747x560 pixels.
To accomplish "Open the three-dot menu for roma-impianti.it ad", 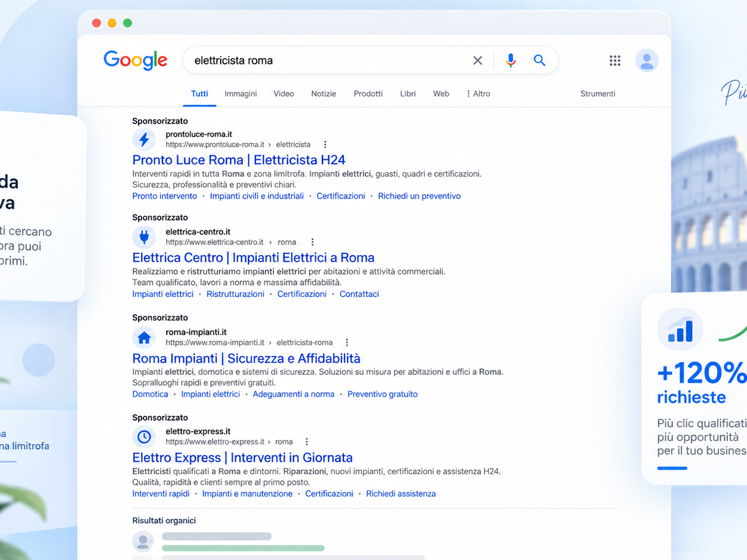I will point(347,343).
